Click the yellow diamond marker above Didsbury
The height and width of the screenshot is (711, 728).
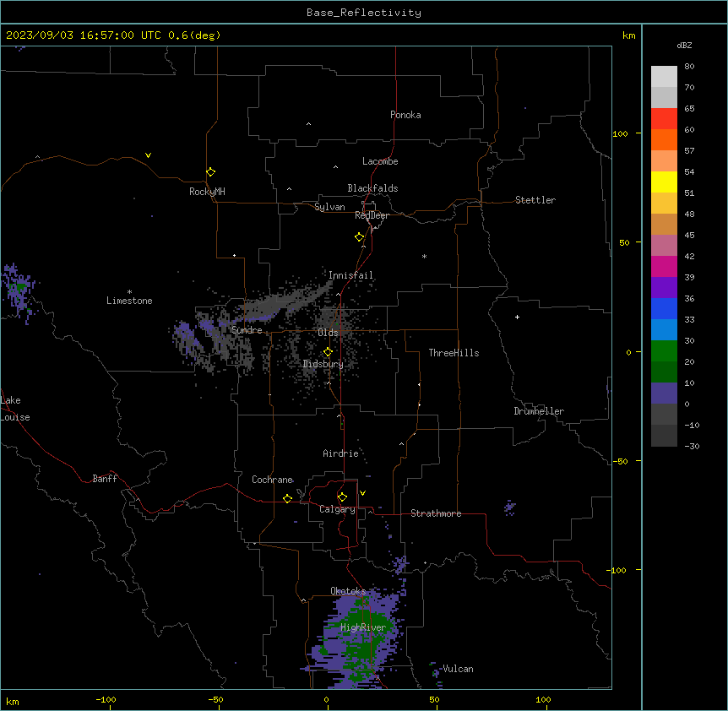(x=328, y=352)
